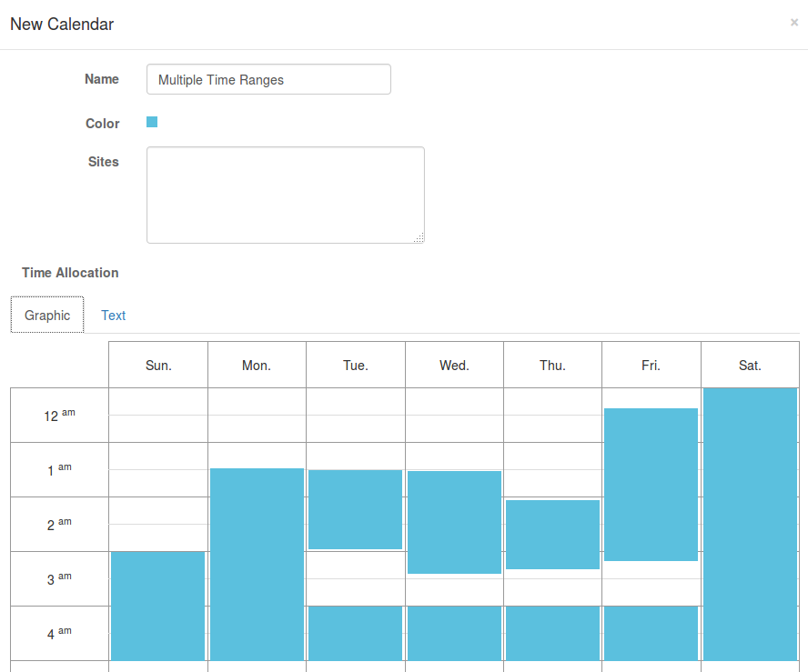Select Thursday's upper time block
The image size is (808, 672).
[552, 535]
